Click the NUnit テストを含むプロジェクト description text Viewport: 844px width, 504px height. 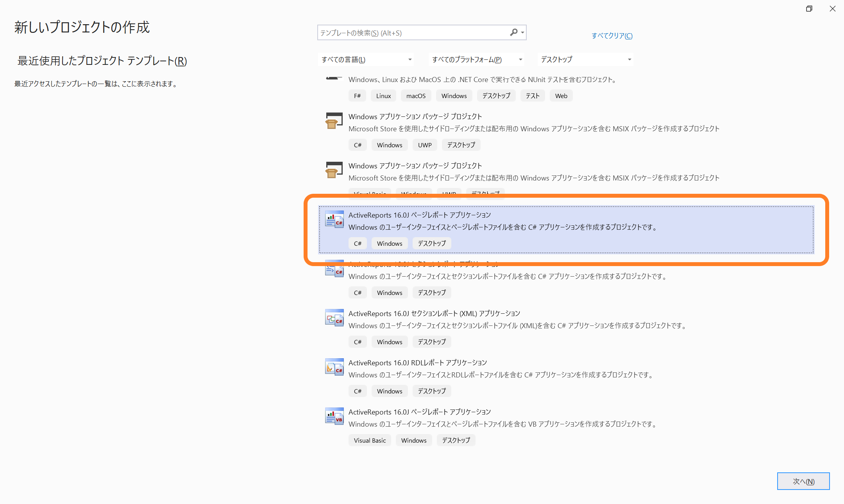pyautogui.click(x=483, y=80)
